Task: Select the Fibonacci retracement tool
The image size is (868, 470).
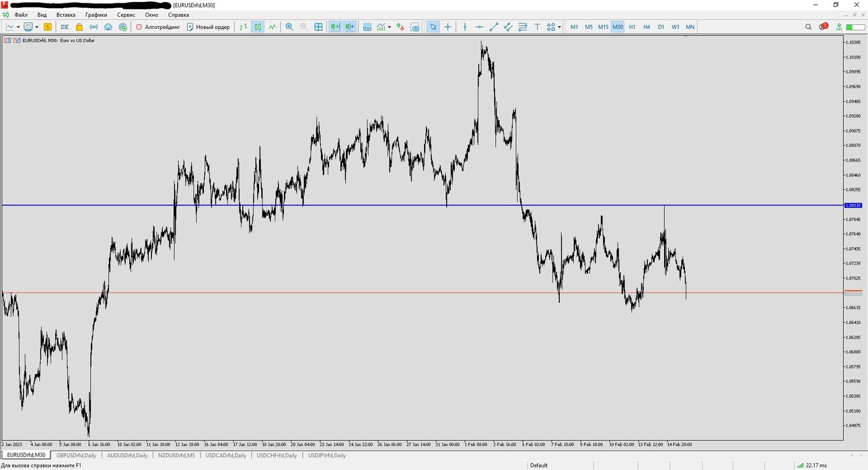Action: (523, 27)
